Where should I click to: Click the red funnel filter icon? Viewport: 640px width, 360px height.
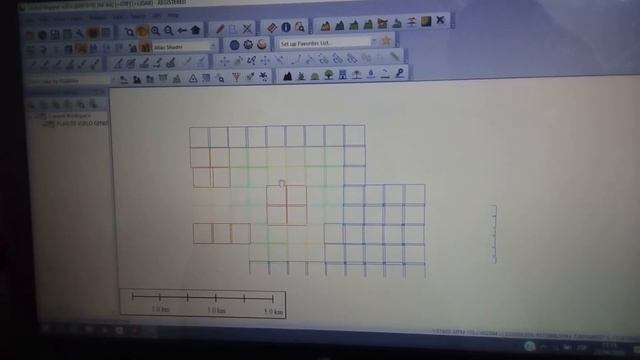236,77
